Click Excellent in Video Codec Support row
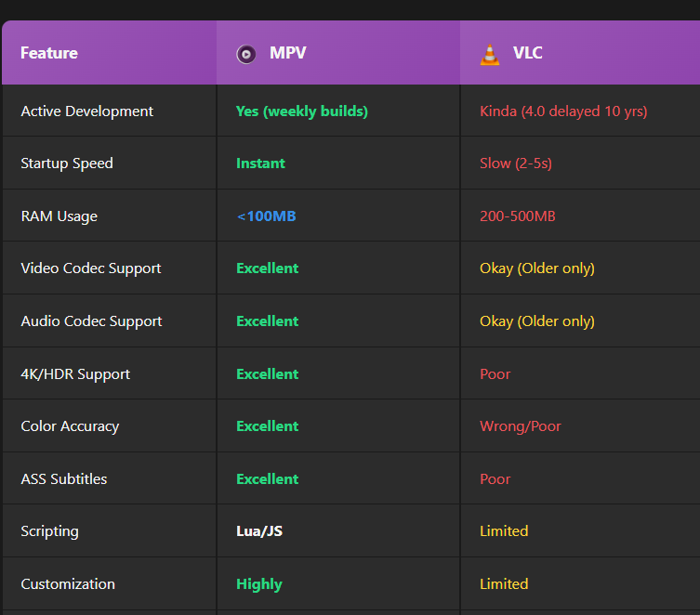This screenshot has width=700, height=615. [x=268, y=268]
